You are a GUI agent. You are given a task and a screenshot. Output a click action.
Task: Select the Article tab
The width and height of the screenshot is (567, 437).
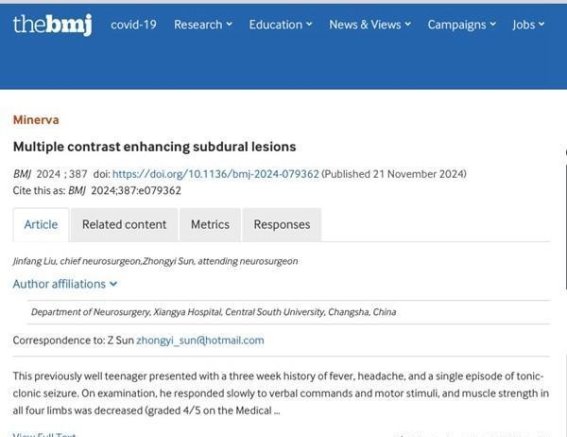click(41, 225)
